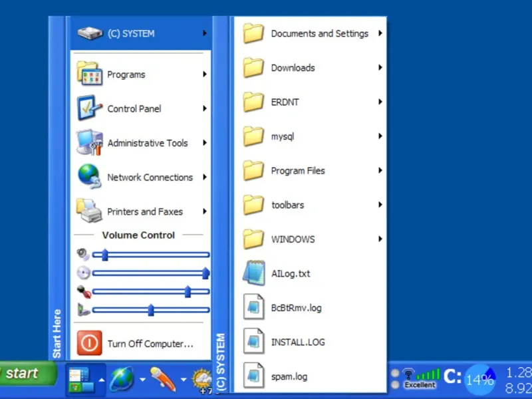Open the spam.log file entry

310,376
